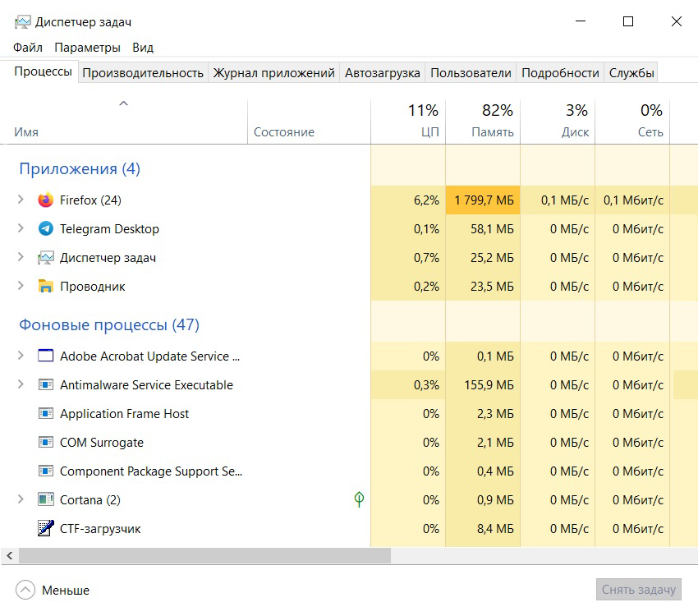This screenshot has width=698, height=616.
Task: Open the Автозагрузка tab
Action: tap(383, 72)
